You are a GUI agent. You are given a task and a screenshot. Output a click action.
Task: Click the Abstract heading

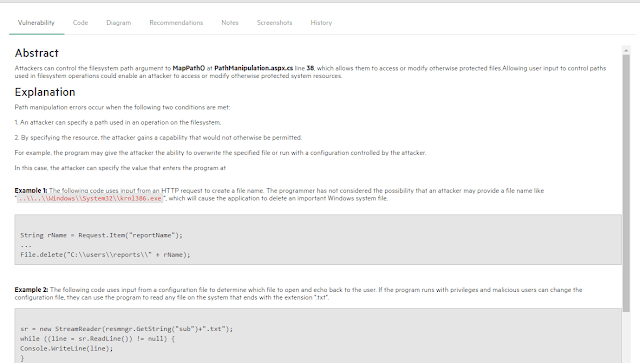click(x=37, y=53)
